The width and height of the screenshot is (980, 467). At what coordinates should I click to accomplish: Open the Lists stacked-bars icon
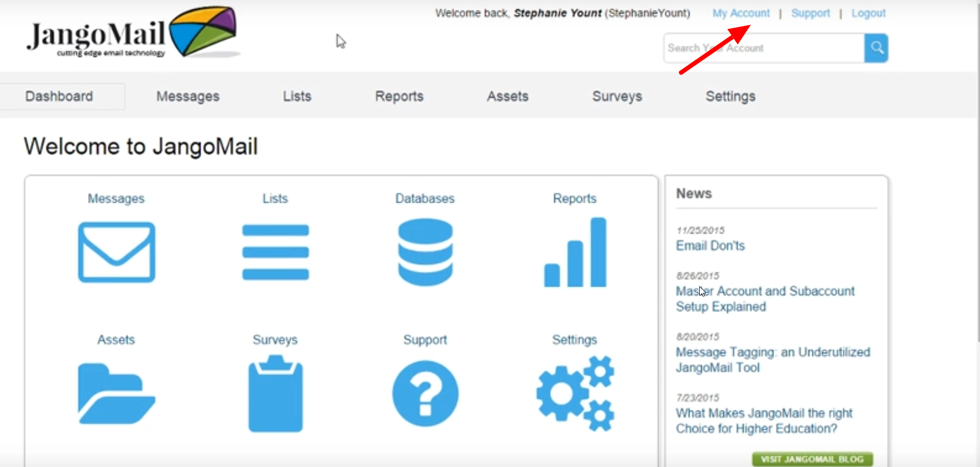click(x=275, y=252)
